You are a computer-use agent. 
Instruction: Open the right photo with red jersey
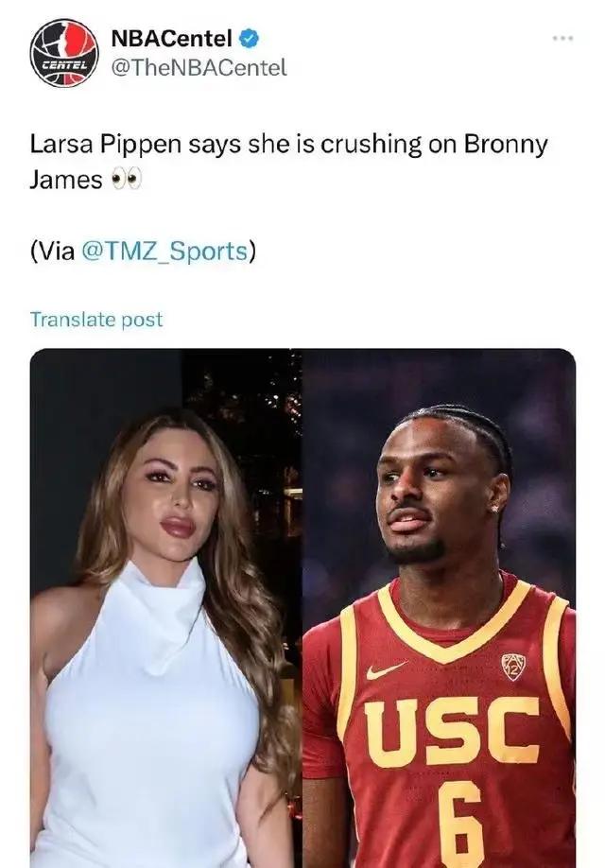pos(439,608)
